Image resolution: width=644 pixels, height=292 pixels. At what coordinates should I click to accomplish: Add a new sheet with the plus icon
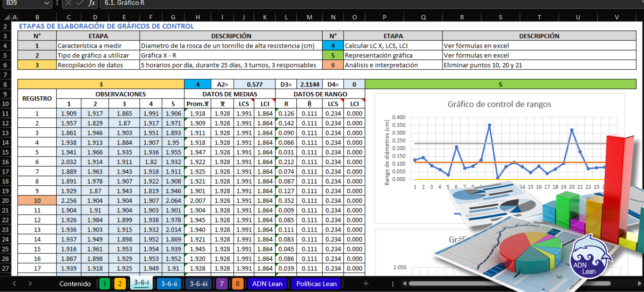coord(366,284)
